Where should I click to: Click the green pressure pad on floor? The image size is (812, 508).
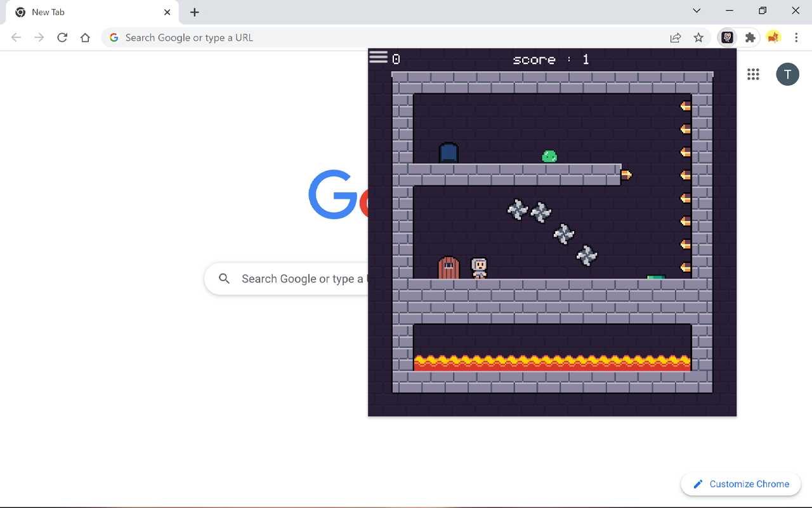coord(656,277)
